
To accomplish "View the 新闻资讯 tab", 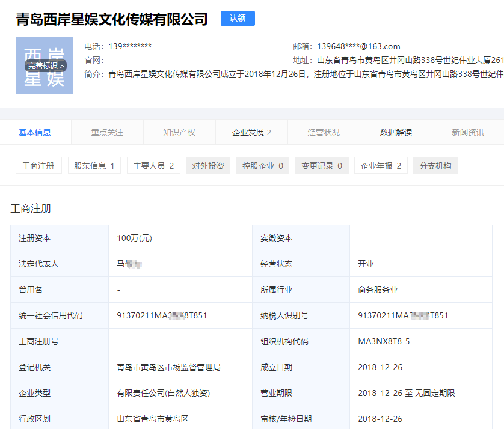I will pos(468,132).
